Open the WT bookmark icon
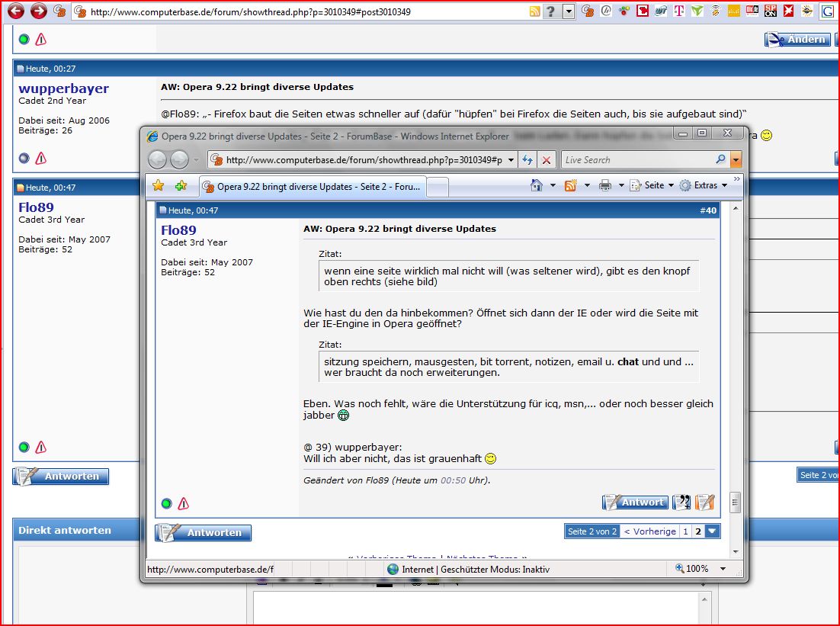Image resolution: width=840 pixels, height=626 pixels. pyautogui.click(x=661, y=11)
